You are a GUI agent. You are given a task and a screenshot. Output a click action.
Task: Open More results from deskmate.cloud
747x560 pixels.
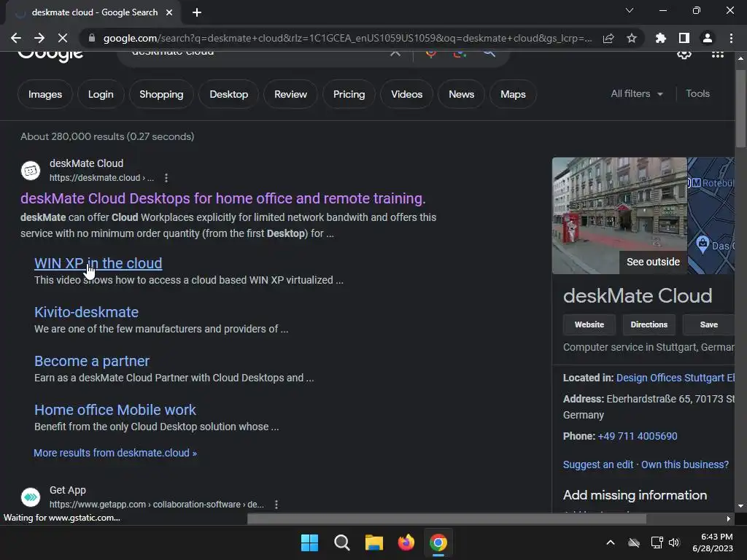pyautogui.click(x=115, y=453)
